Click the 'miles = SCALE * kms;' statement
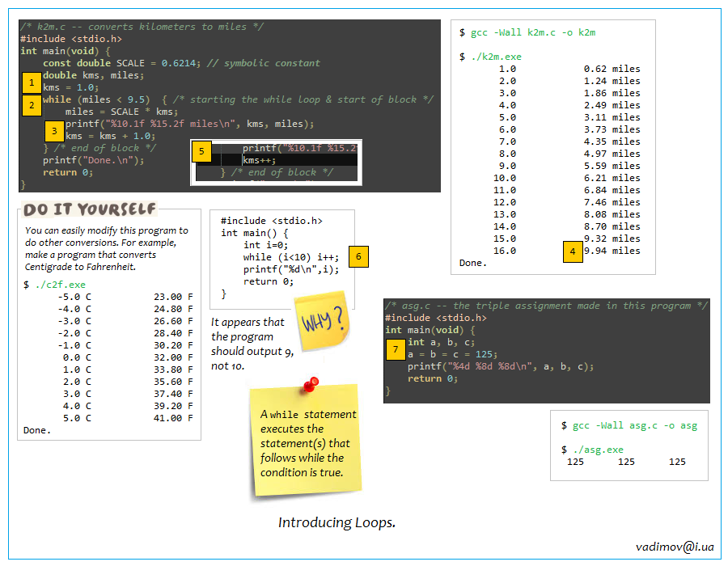 [x=121, y=112]
